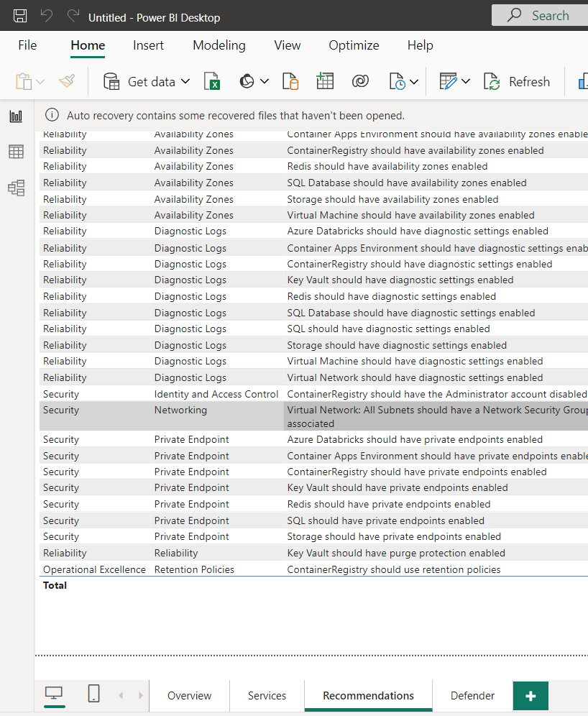Open the Defender page tab
This screenshot has width=588, height=716.
tap(472, 695)
